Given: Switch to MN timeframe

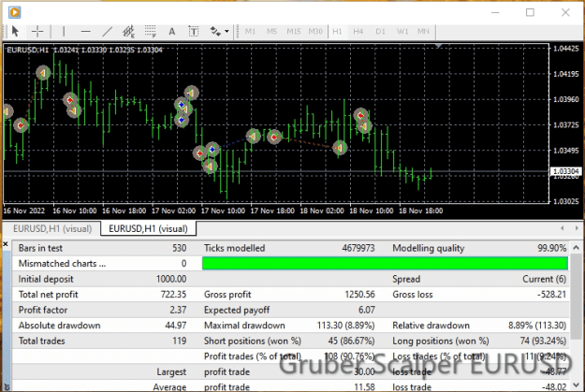Looking at the screenshot, I should coord(423,31).
